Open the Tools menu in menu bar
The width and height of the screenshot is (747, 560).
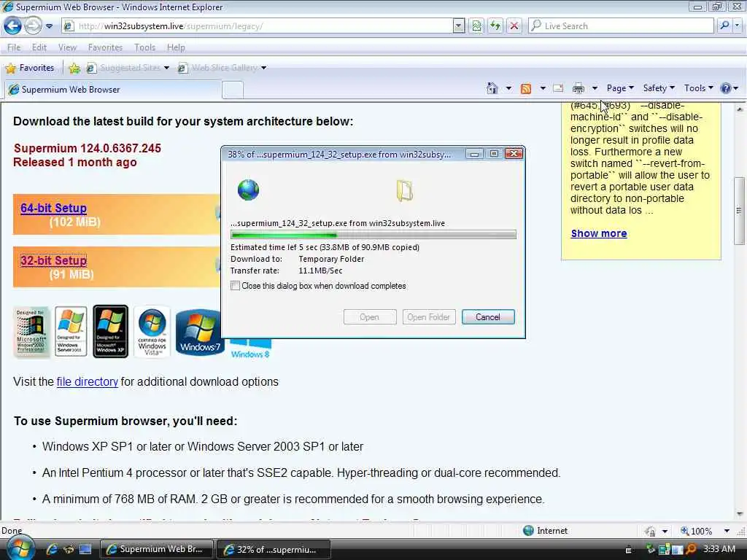coord(145,47)
